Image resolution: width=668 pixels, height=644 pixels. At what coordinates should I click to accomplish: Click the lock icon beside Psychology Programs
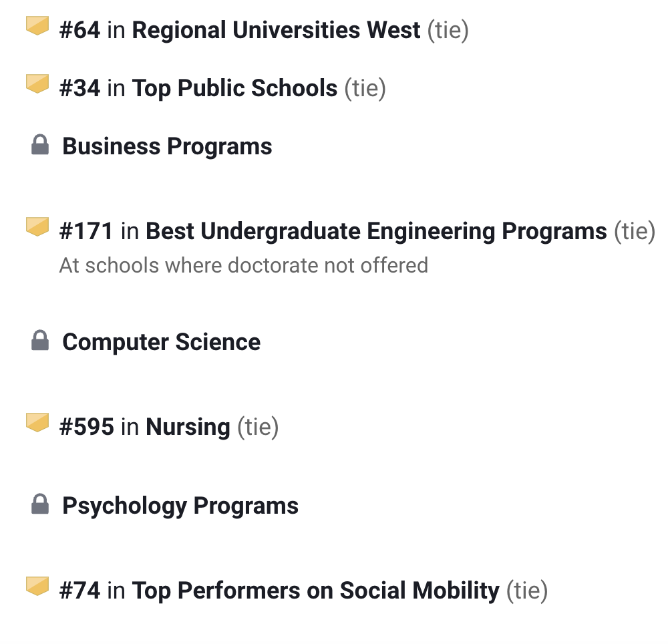(x=40, y=504)
